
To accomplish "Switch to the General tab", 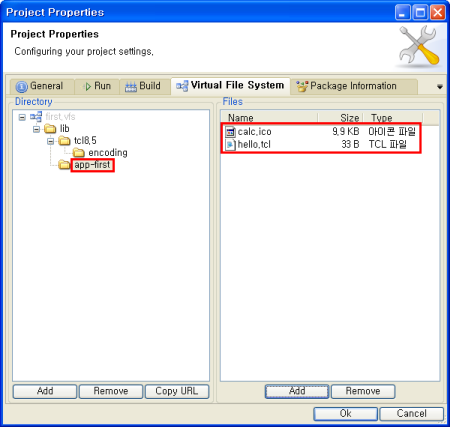I will click(42, 86).
